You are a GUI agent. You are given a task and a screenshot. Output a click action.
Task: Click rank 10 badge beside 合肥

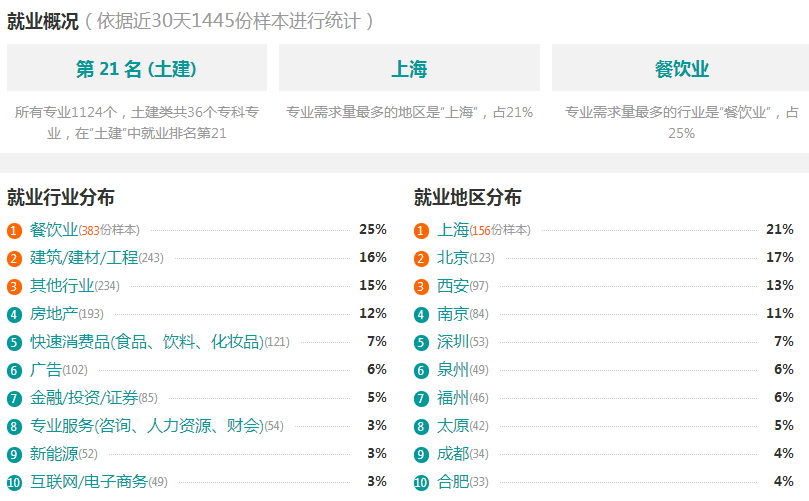point(422,482)
